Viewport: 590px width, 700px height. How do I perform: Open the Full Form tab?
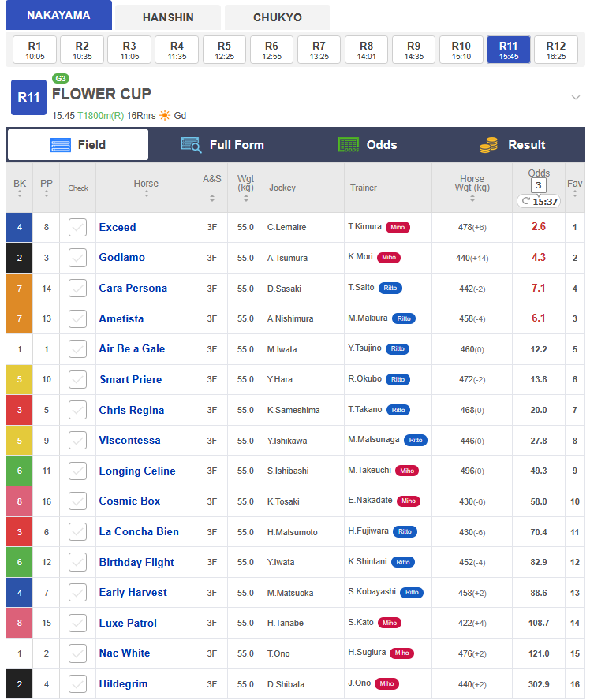[222, 145]
